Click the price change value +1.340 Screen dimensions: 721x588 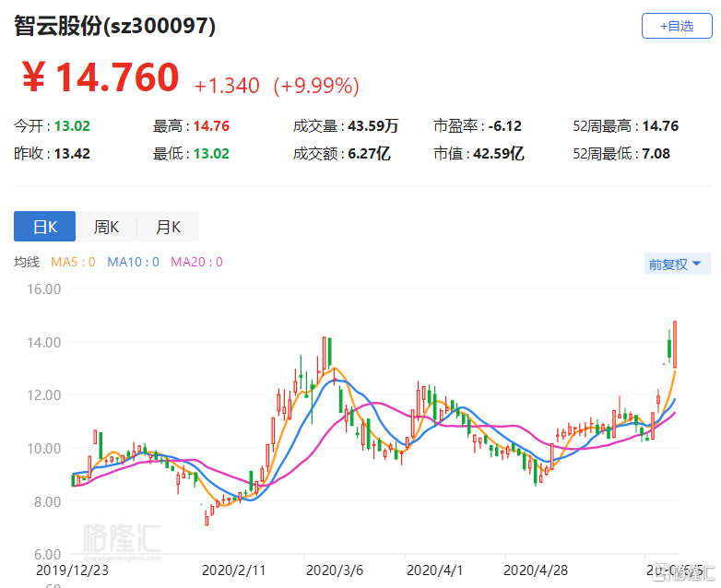click(x=227, y=86)
